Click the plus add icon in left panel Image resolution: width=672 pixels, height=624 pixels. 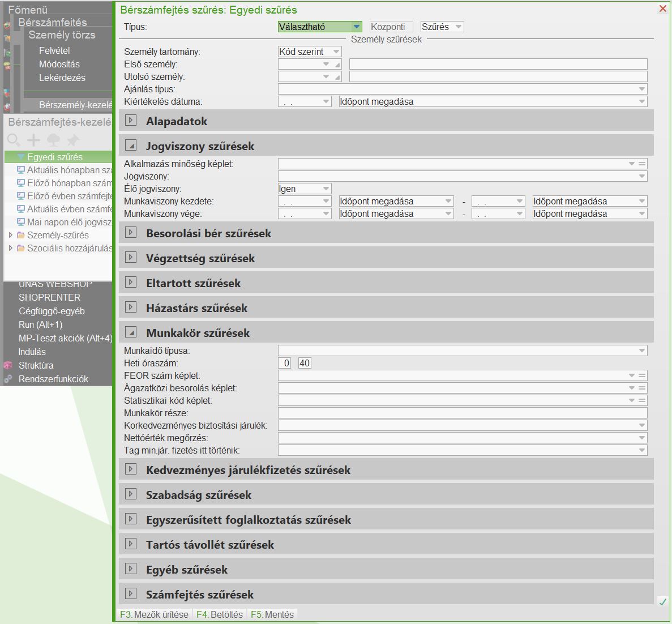coord(33,140)
